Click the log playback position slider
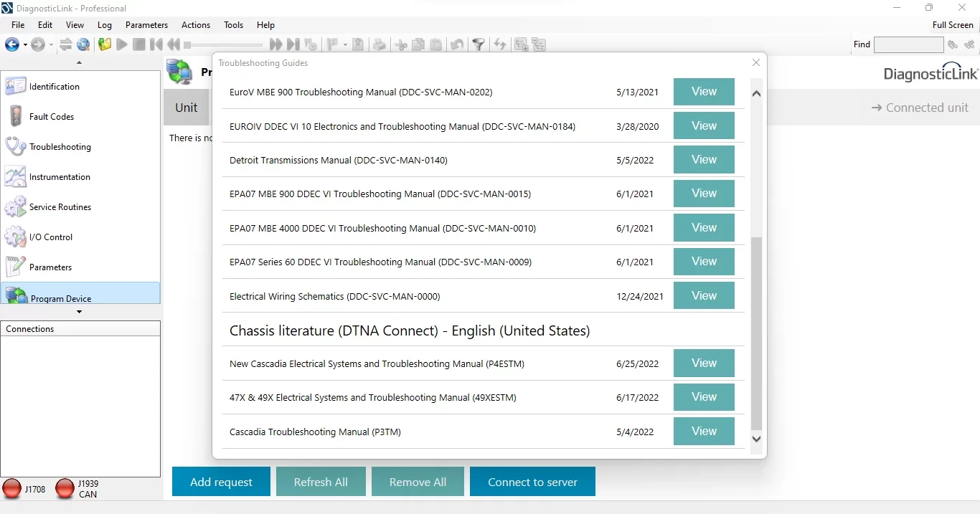The height and width of the screenshot is (514, 980). [x=222, y=45]
